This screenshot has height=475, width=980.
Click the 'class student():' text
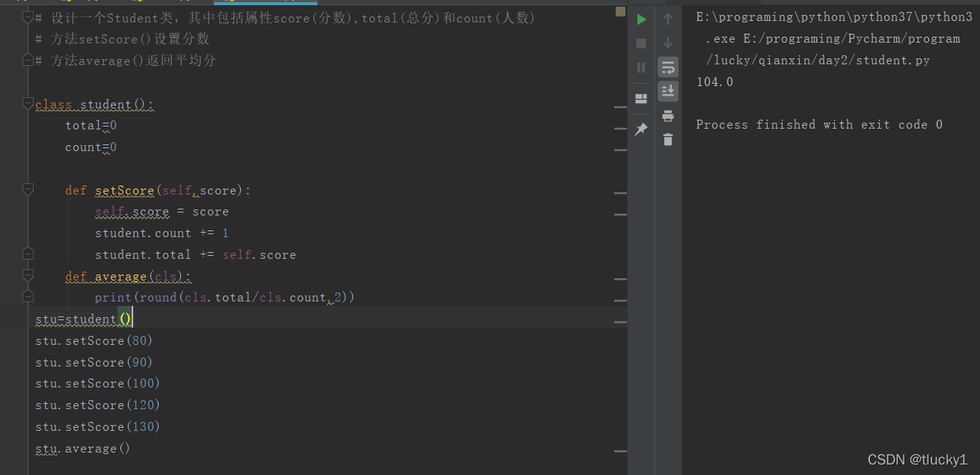[95, 105]
